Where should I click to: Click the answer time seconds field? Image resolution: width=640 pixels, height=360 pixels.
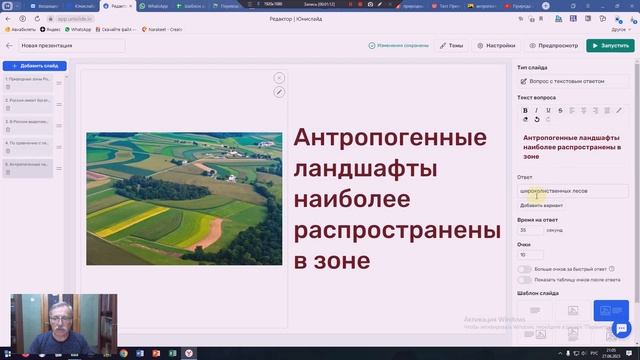point(530,230)
